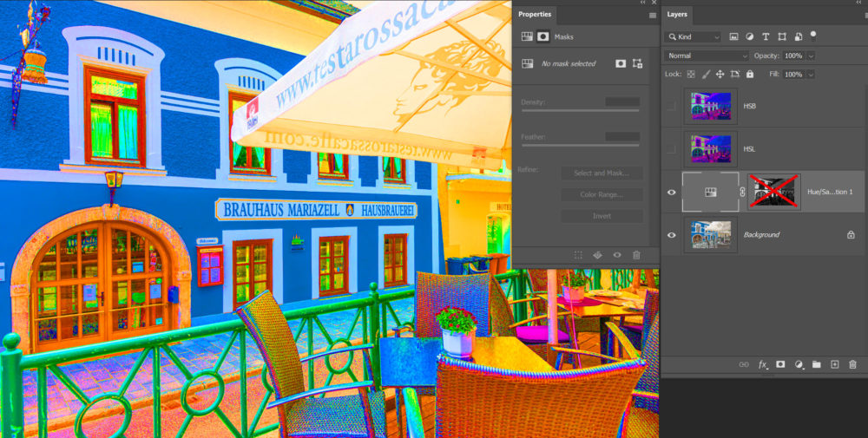Viewport: 868px width, 438px height.
Task: Open the Normal blend mode dropdown
Action: click(707, 56)
